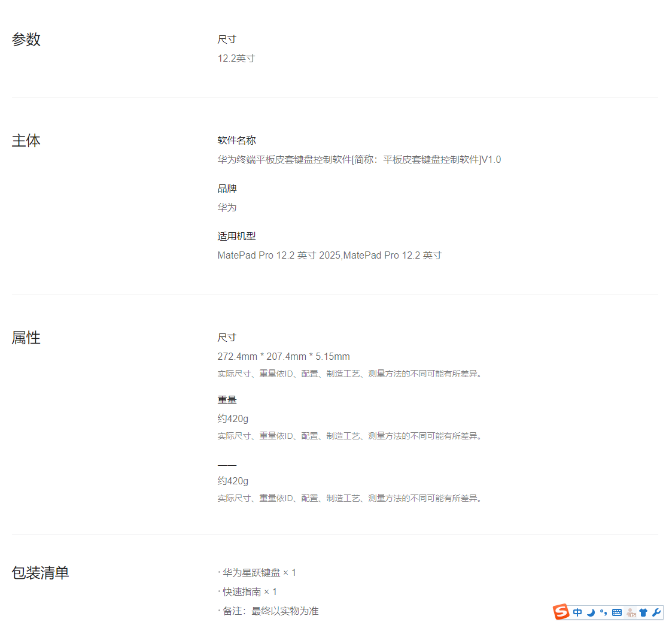
Task: Click the 尺寸 label in 属性 section
Action: (227, 338)
